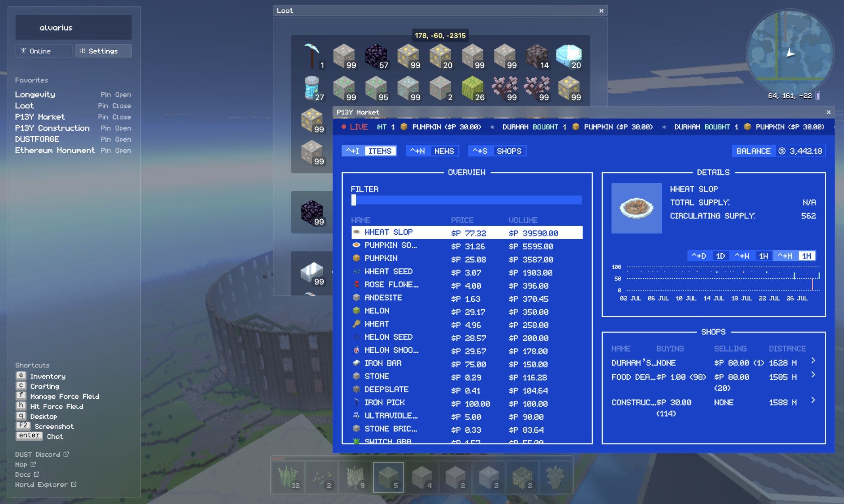Screen dimensions: 844x504
Task: Open the SHOPS tab
Action: (509, 151)
